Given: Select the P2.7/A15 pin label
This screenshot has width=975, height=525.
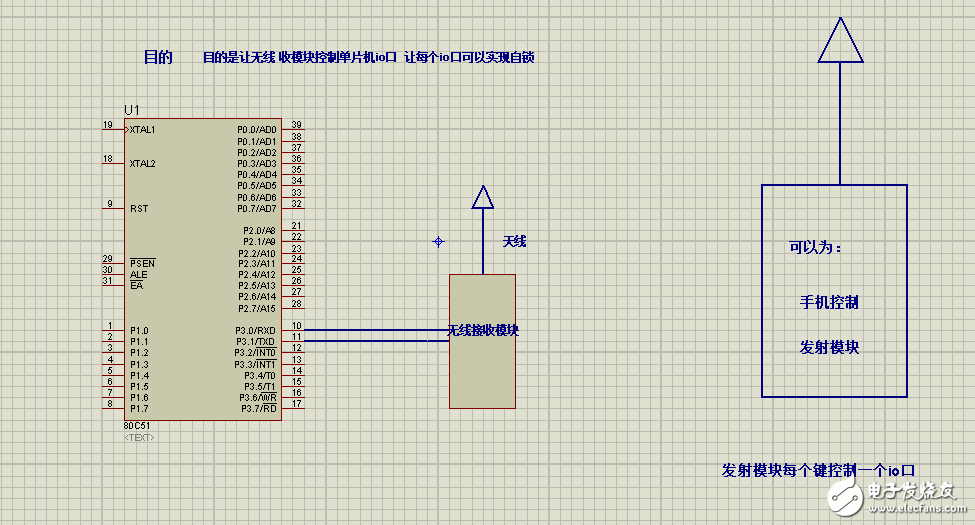Looking at the screenshot, I should [x=257, y=309].
